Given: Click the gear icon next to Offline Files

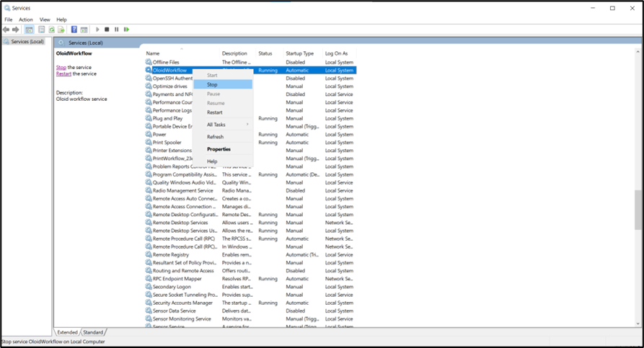Looking at the screenshot, I should click(149, 62).
